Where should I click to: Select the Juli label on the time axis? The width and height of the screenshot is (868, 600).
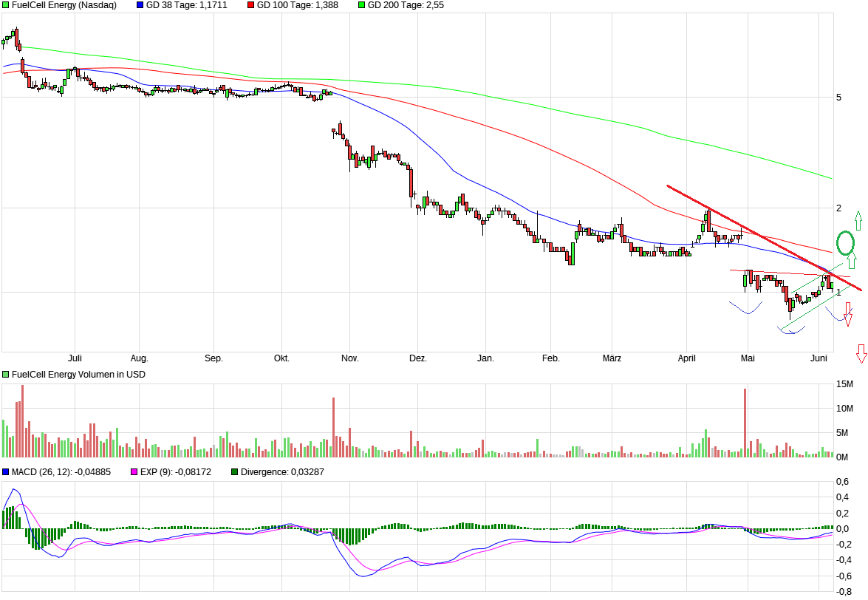[x=76, y=358]
